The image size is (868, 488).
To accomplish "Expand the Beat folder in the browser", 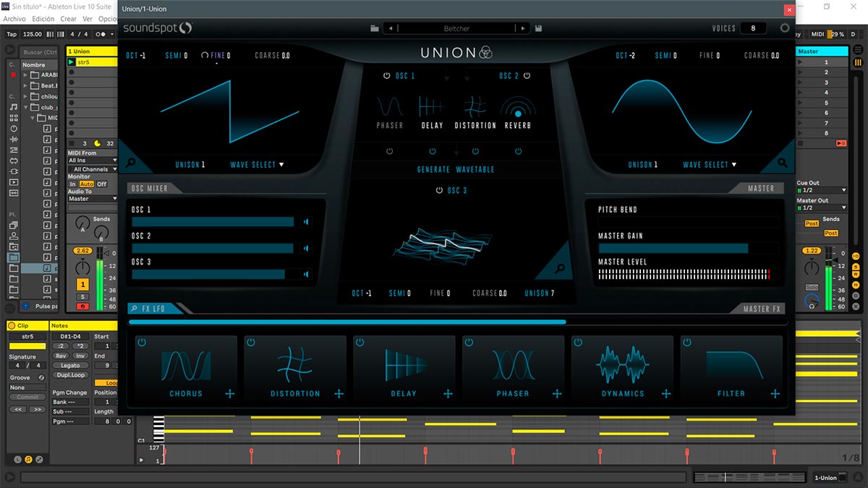I will click(x=26, y=85).
